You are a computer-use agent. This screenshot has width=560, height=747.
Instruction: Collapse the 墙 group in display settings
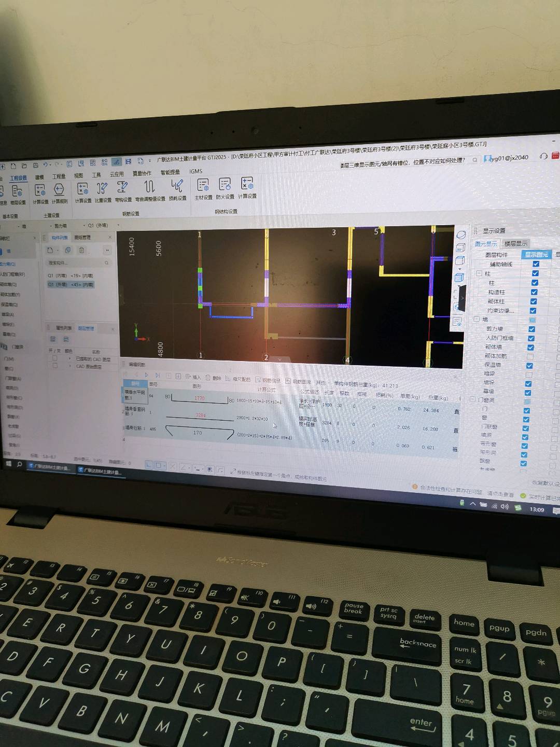[x=477, y=320]
